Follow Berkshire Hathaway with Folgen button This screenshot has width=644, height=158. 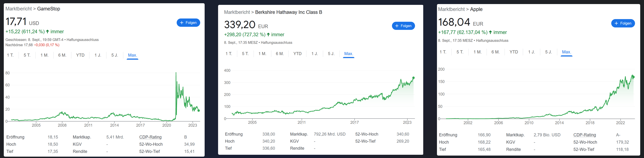point(403,26)
